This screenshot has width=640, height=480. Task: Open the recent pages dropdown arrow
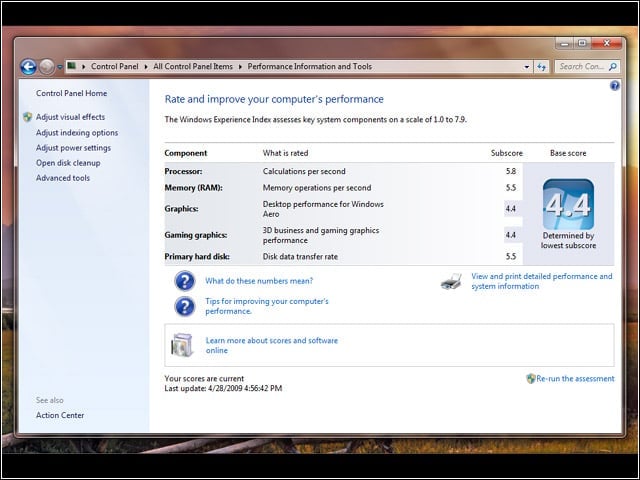click(x=60, y=67)
